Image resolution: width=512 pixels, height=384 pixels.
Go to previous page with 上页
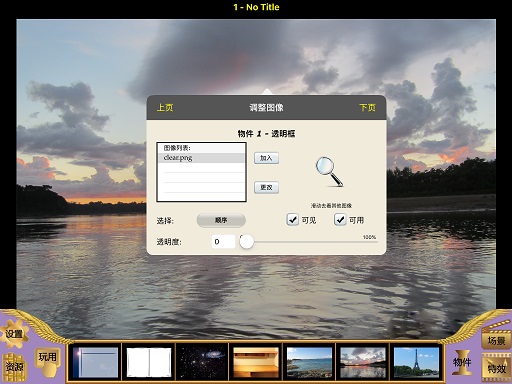pyautogui.click(x=165, y=108)
